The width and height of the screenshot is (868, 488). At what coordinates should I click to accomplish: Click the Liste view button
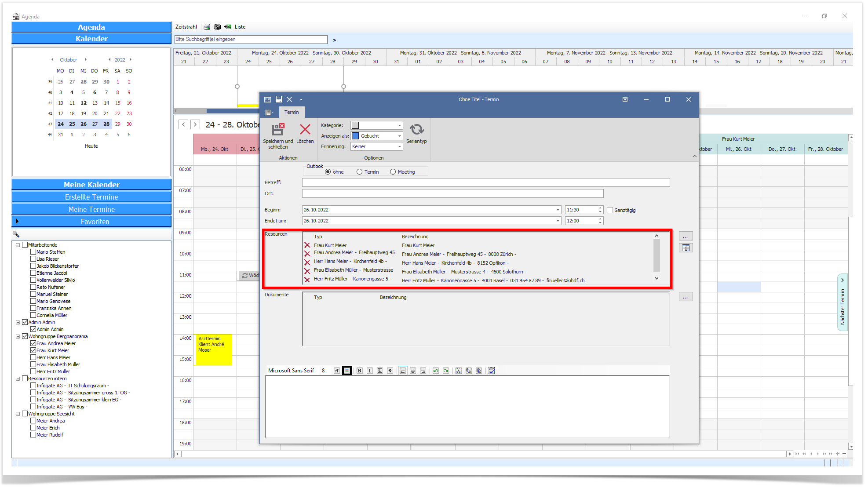point(240,27)
